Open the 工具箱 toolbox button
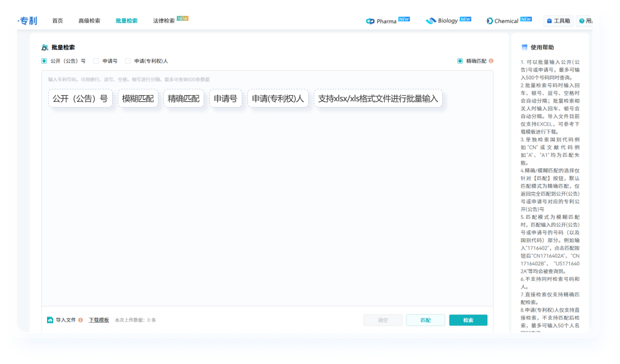 559,21
